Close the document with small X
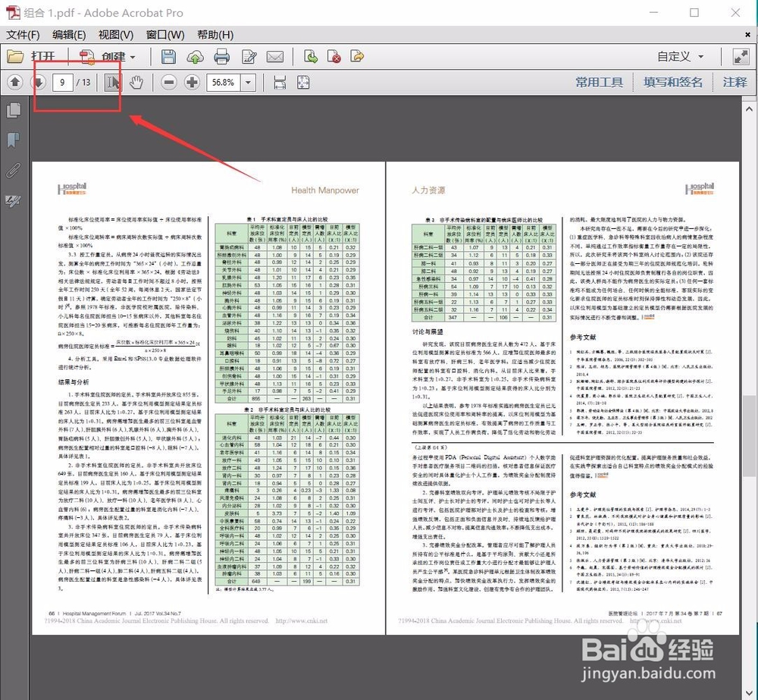 click(748, 35)
